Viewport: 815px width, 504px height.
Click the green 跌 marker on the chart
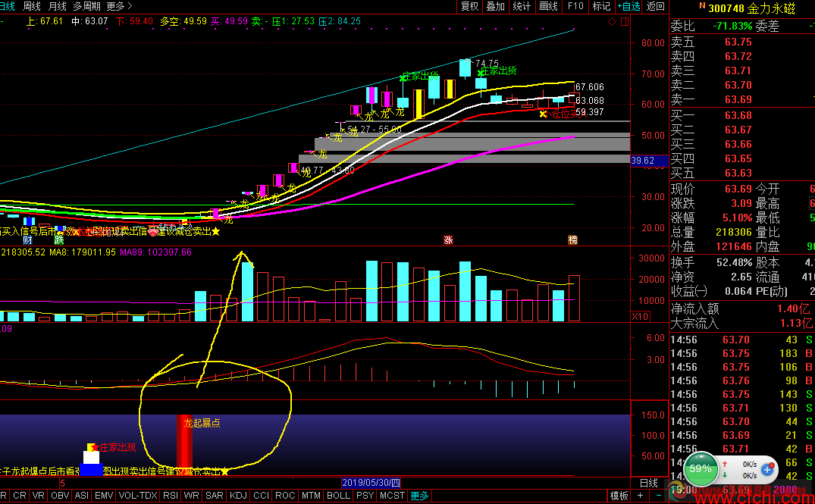[59, 239]
